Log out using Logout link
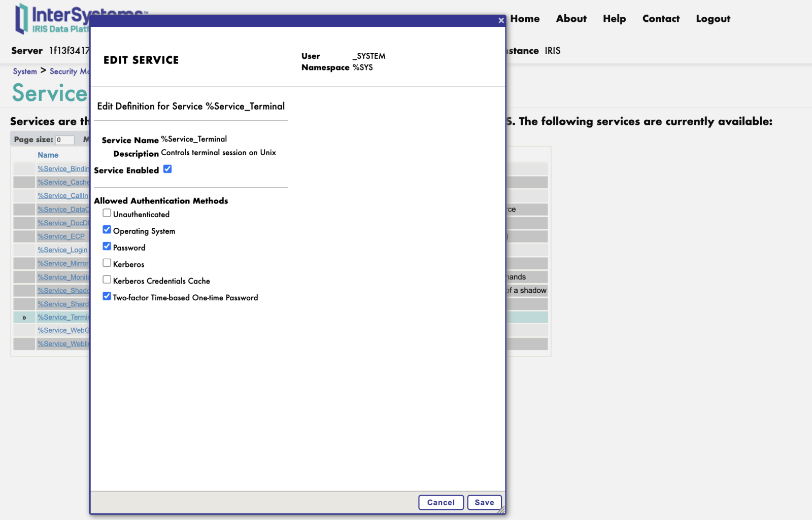Image resolution: width=812 pixels, height=520 pixels. click(713, 19)
